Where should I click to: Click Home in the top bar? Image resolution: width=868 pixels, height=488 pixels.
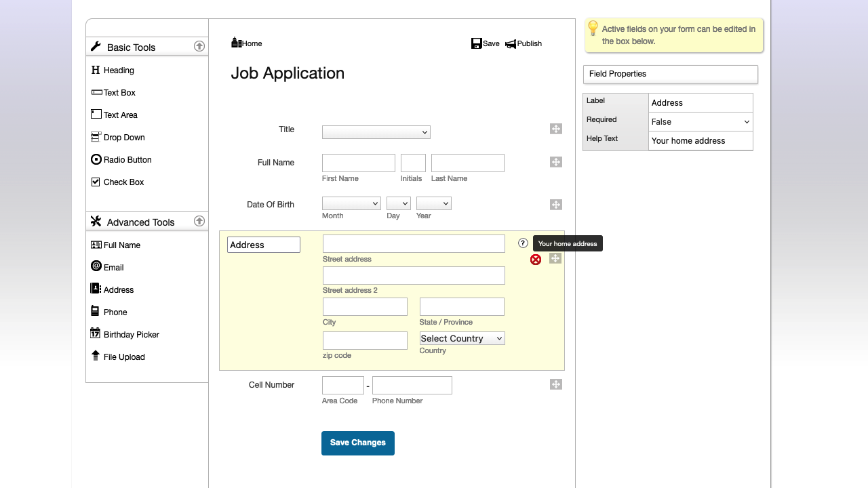(246, 42)
